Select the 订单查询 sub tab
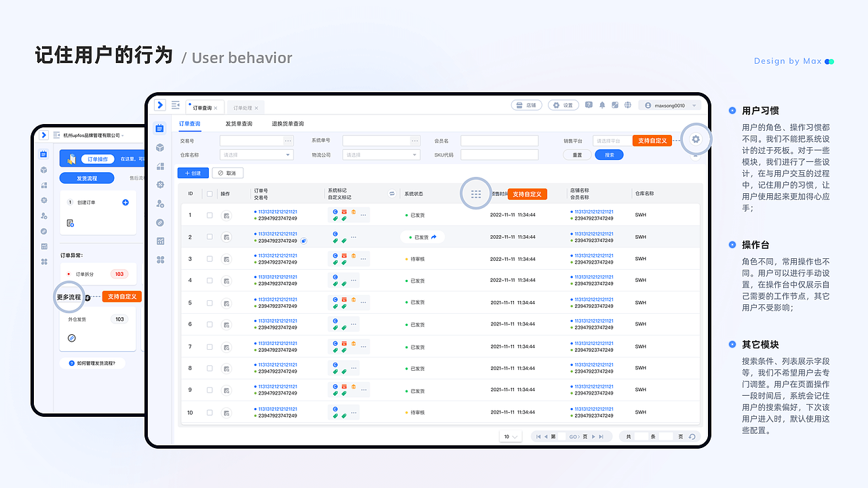This screenshot has height=488, width=868. (x=190, y=124)
